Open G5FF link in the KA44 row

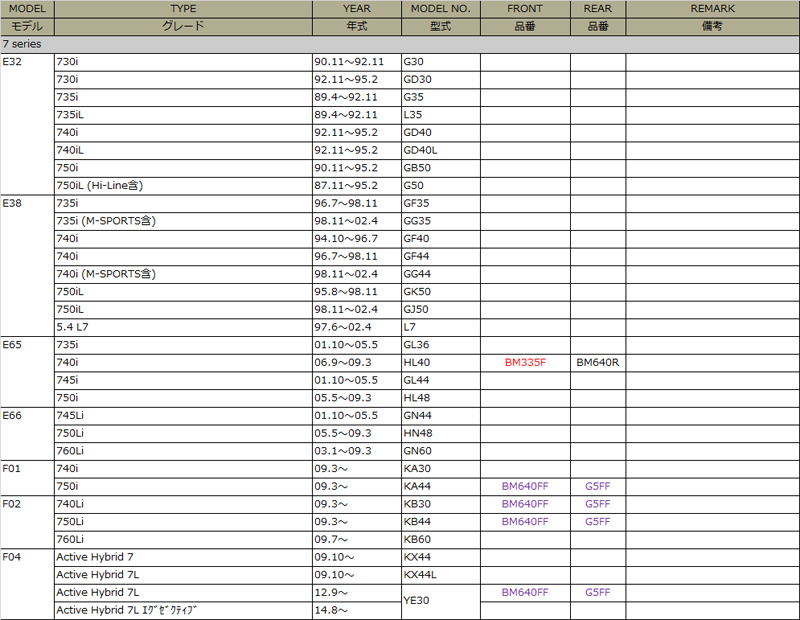pos(597,486)
